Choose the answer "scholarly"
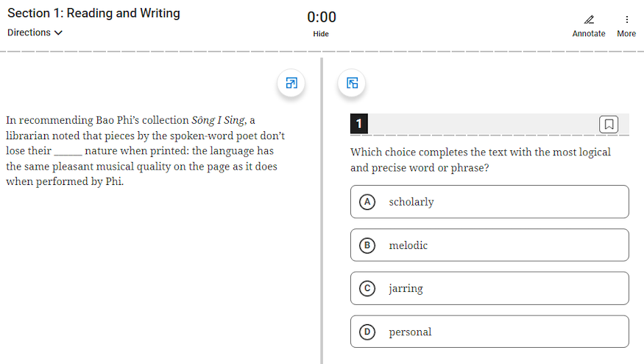The height and width of the screenshot is (364, 644). click(411, 202)
